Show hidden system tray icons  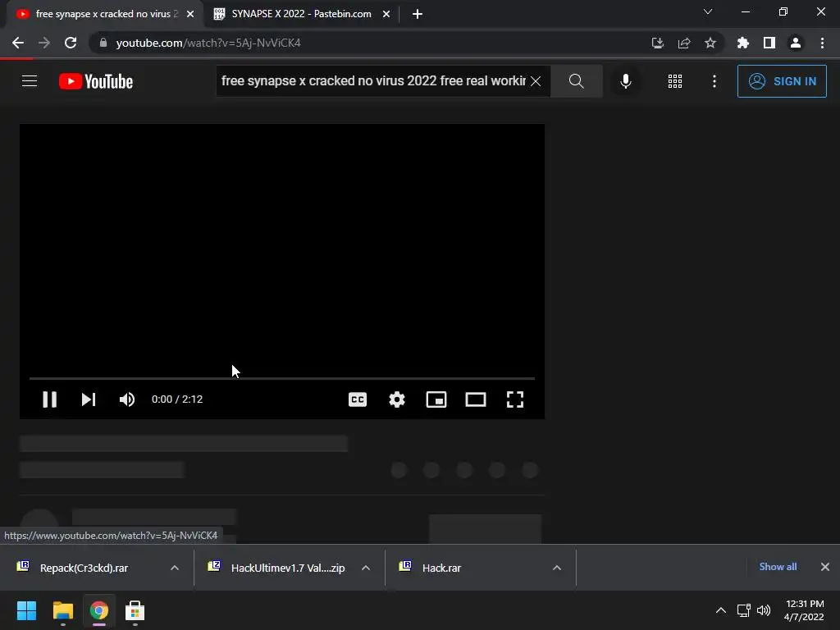click(x=721, y=610)
